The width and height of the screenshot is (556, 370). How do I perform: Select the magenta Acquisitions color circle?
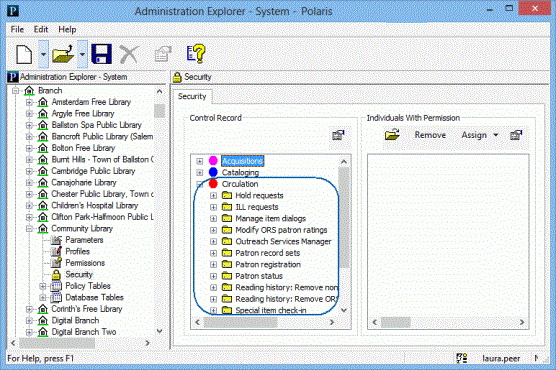tap(213, 161)
